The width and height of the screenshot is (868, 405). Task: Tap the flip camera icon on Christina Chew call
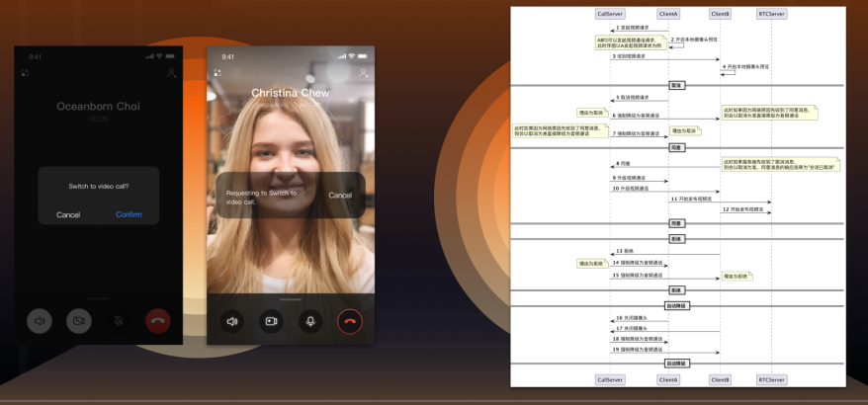(x=237, y=73)
